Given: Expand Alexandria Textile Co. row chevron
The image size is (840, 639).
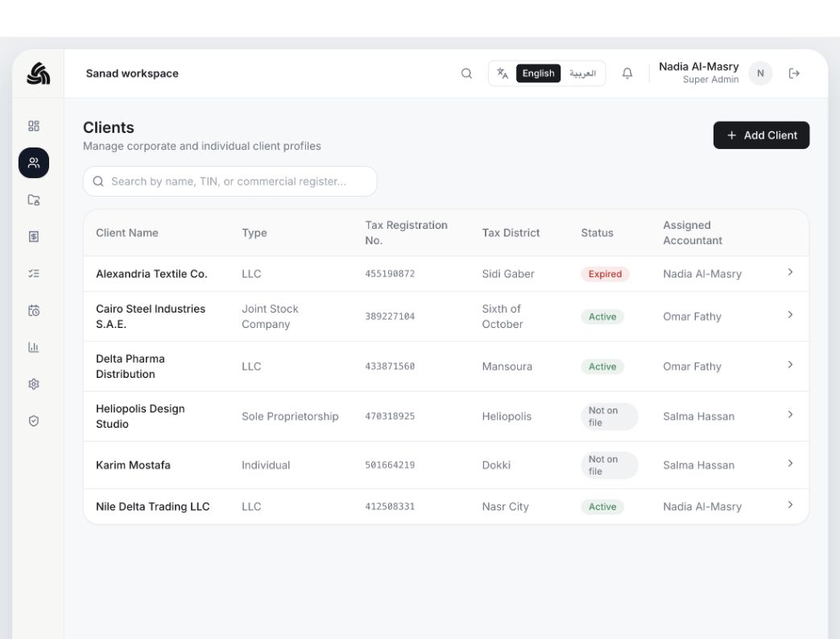Looking at the screenshot, I should 790,272.
